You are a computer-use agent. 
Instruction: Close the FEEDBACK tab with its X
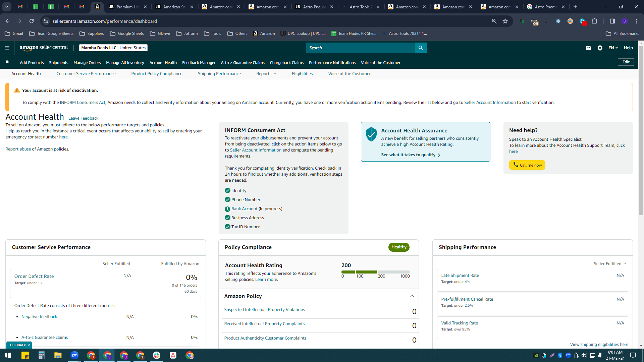click(x=29, y=345)
